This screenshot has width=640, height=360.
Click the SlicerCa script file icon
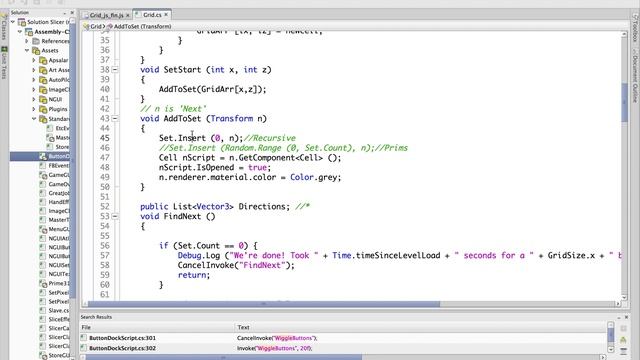(x=42, y=328)
